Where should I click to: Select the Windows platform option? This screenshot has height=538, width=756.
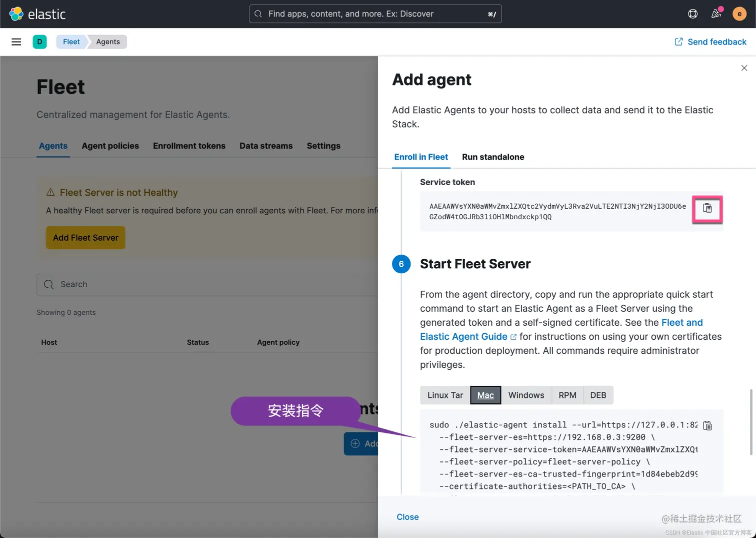pyautogui.click(x=526, y=395)
